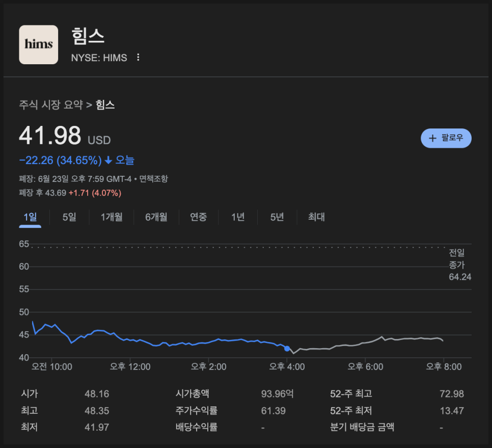Screen dimensions: 492x448
Task: Switch to the 1년 chart tab
Action: (x=238, y=217)
